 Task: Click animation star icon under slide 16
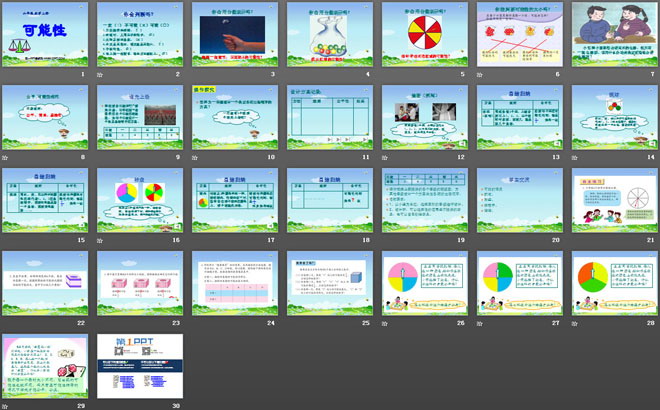(x=100, y=240)
